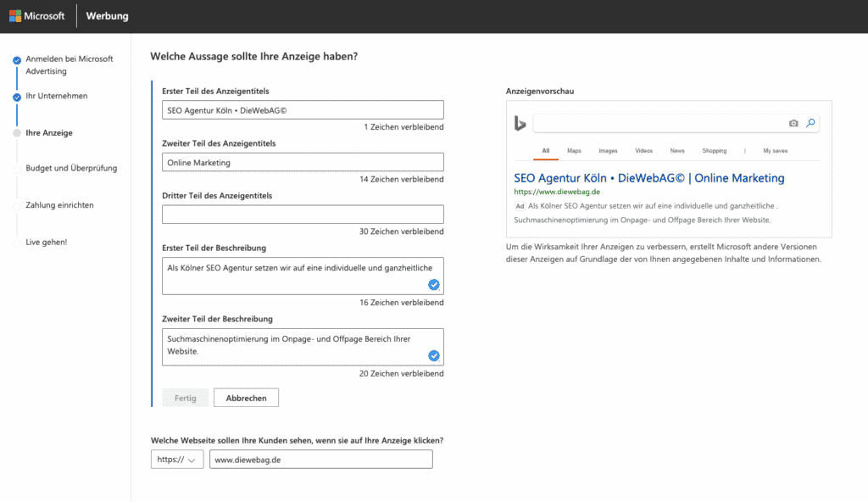Focus the Erster Teil des Anzeigentitels field

(x=303, y=109)
